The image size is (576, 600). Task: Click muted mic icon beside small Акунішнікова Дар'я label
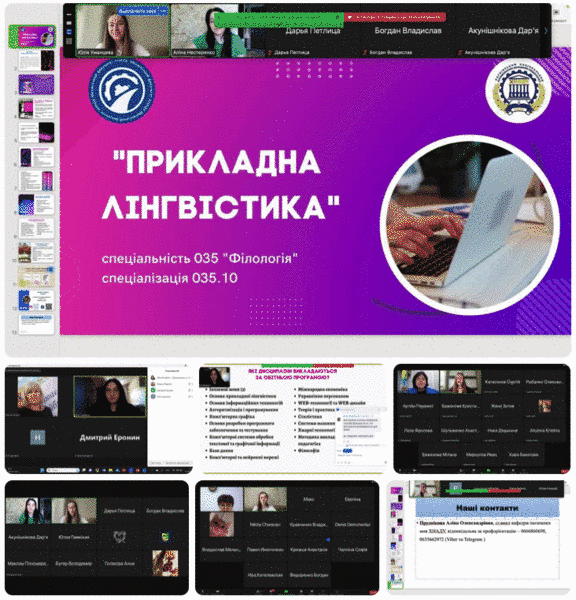point(460,52)
